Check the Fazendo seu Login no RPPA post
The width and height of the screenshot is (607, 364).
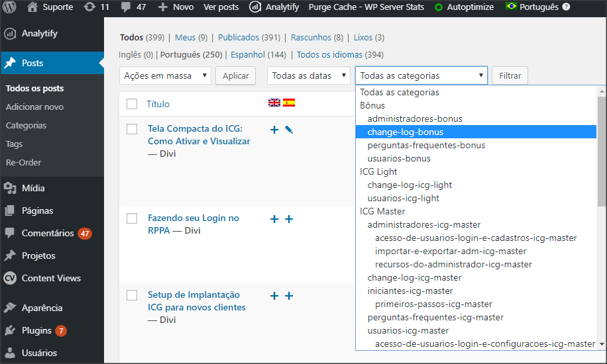132,218
